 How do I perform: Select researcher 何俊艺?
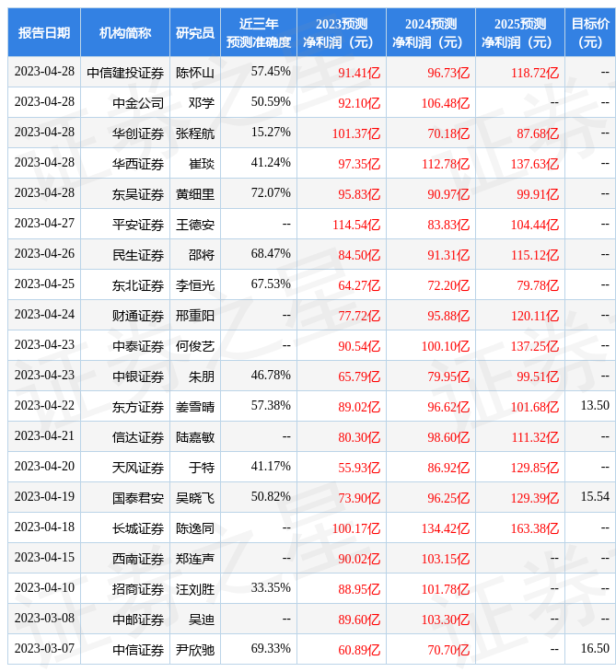195,346
